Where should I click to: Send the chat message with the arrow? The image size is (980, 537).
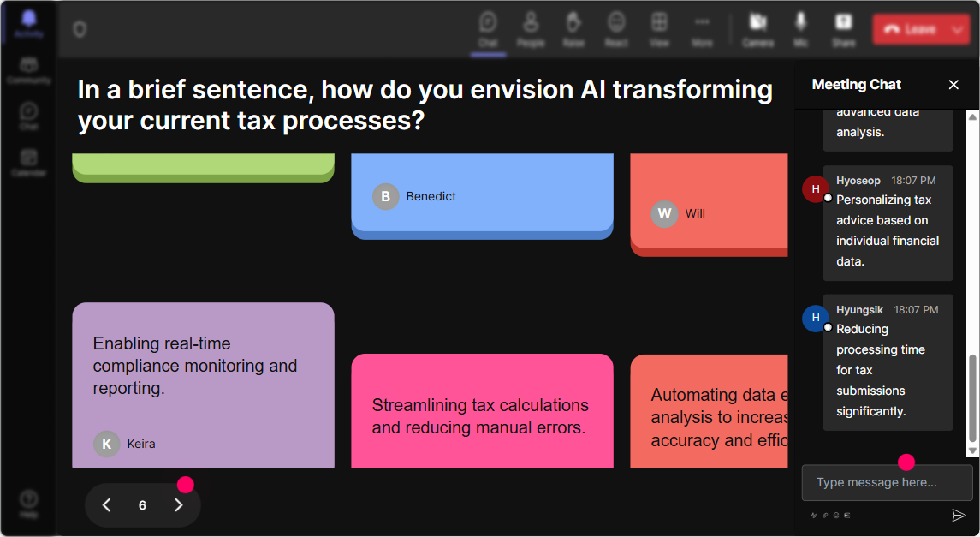click(958, 515)
